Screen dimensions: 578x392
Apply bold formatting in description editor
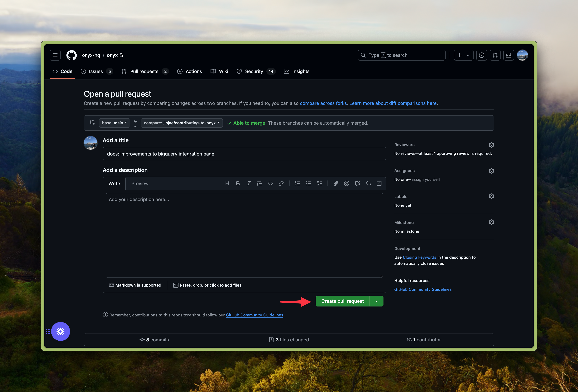pyautogui.click(x=238, y=183)
